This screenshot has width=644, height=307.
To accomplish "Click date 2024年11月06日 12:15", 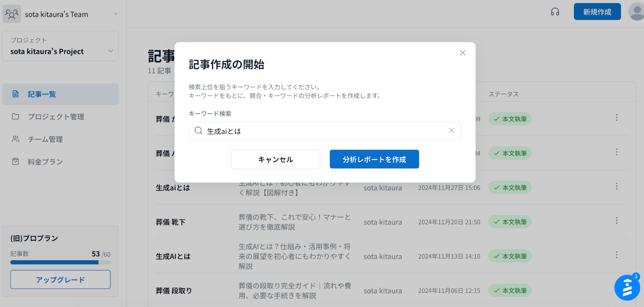I will (449, 291).
